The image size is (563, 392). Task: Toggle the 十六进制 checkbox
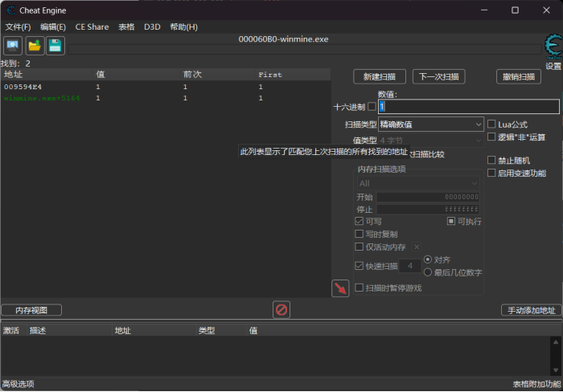372,107
